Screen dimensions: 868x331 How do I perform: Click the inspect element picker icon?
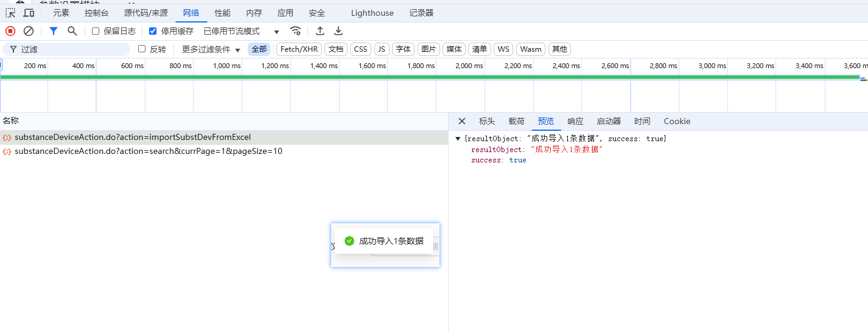click(10, 13)
